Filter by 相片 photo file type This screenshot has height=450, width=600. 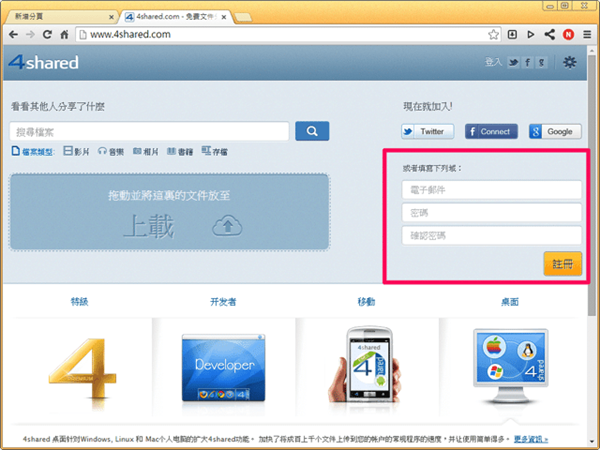click(x=145, y=152)
